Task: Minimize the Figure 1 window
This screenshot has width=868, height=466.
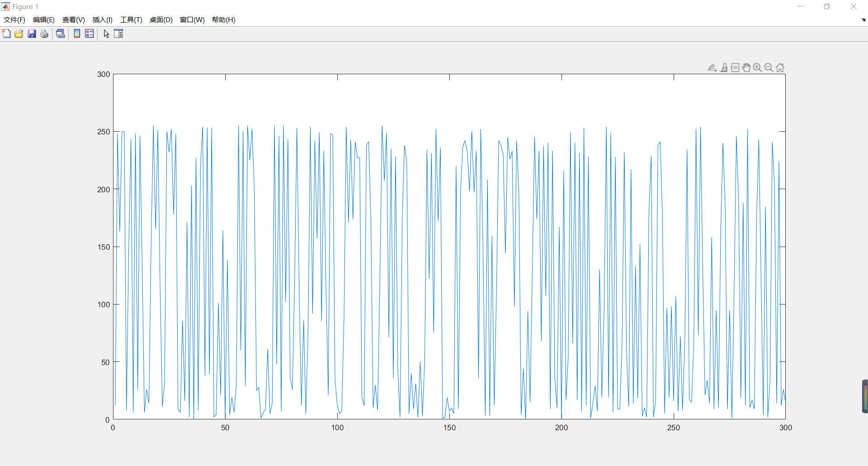Action: [801, 6]
